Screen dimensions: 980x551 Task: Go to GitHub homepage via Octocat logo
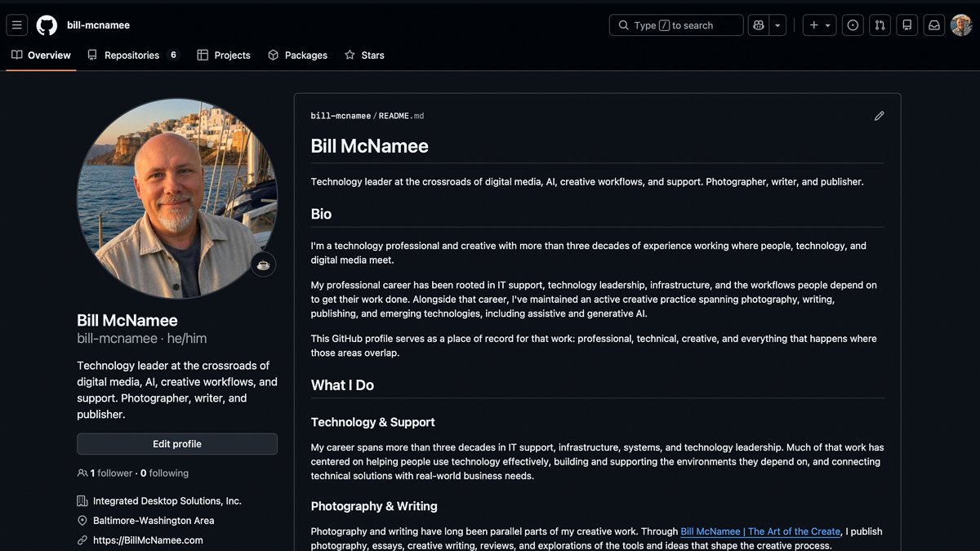pyautogui.click(x=47, y=25)
